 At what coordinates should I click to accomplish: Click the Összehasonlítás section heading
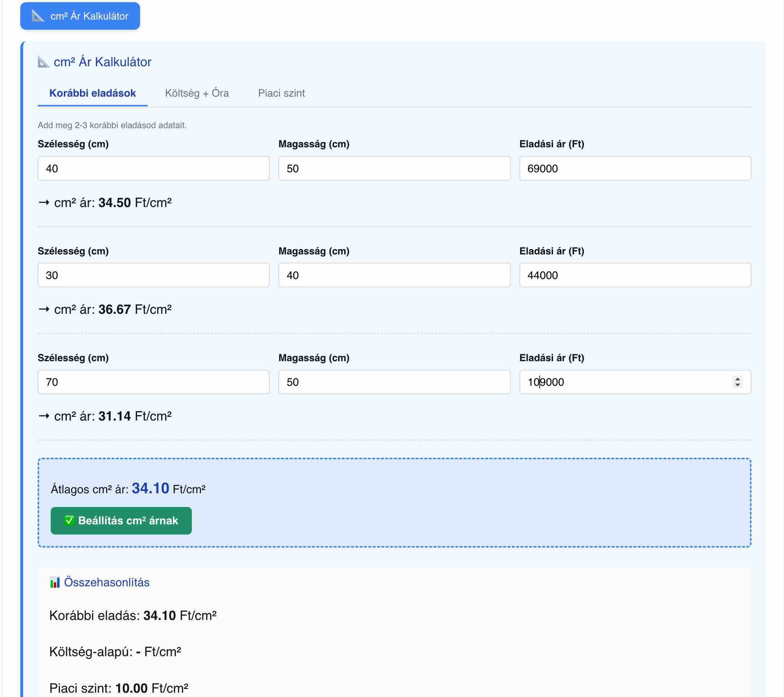tap(106, 582)
